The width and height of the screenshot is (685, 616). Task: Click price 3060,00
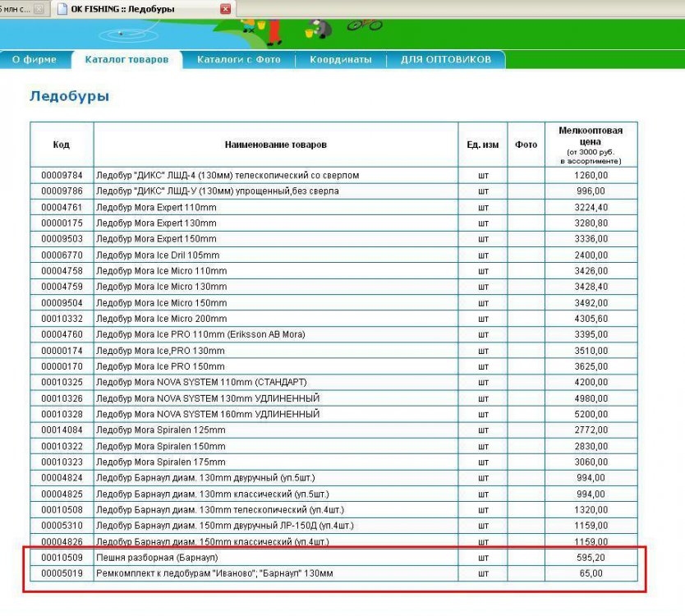(x=591, y=462)
